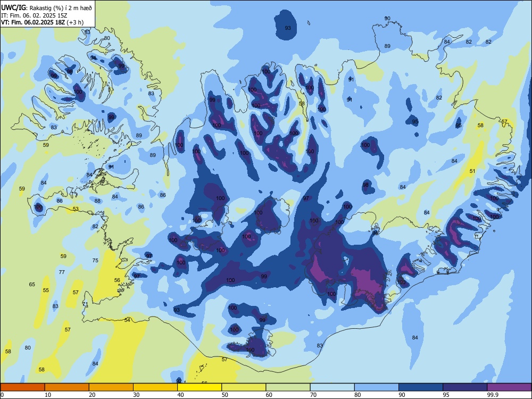
Task: Click the '88' humidity value on the map
Action: click(98, 201)
